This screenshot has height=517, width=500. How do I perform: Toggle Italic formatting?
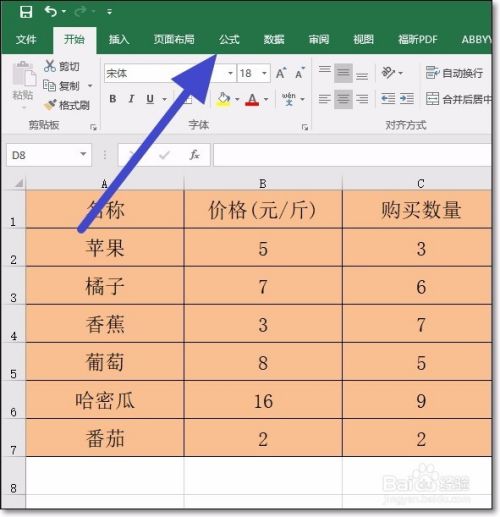pos(131,99)
